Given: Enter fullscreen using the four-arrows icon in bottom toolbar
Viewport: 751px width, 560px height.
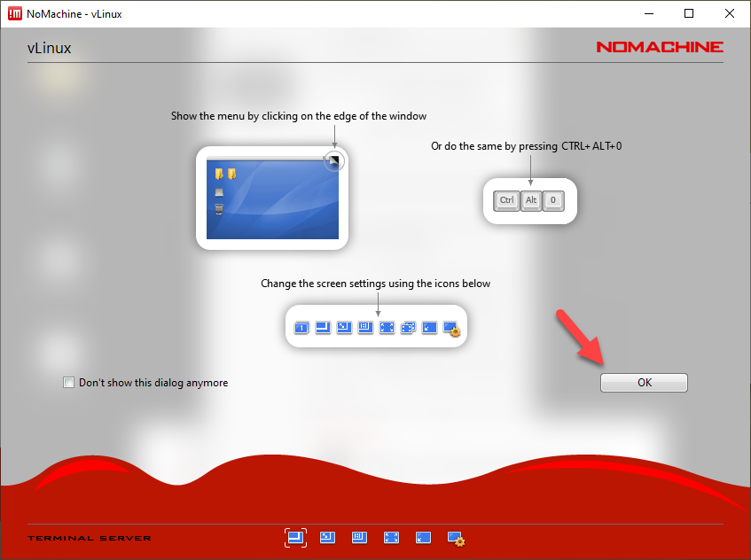Looking at the screenshot, I should click(x=391, y=538).
